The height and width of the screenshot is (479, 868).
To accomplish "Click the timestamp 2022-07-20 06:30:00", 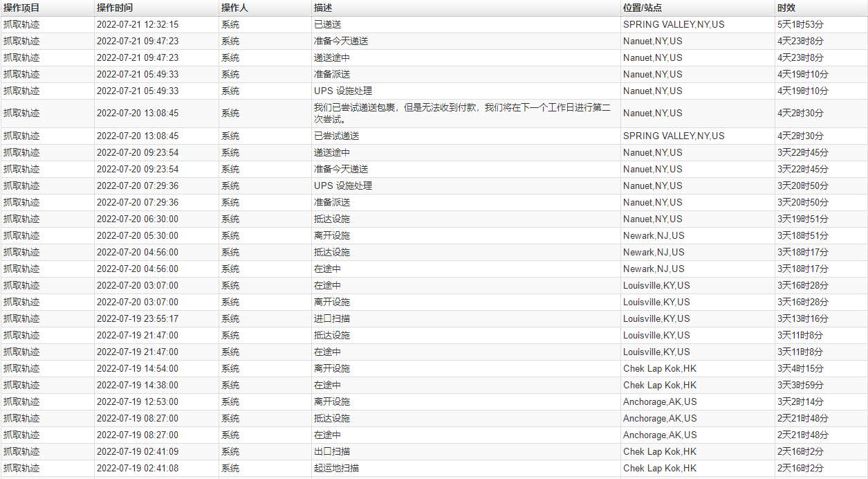I will pyautogui.click(x=138, y=219).
